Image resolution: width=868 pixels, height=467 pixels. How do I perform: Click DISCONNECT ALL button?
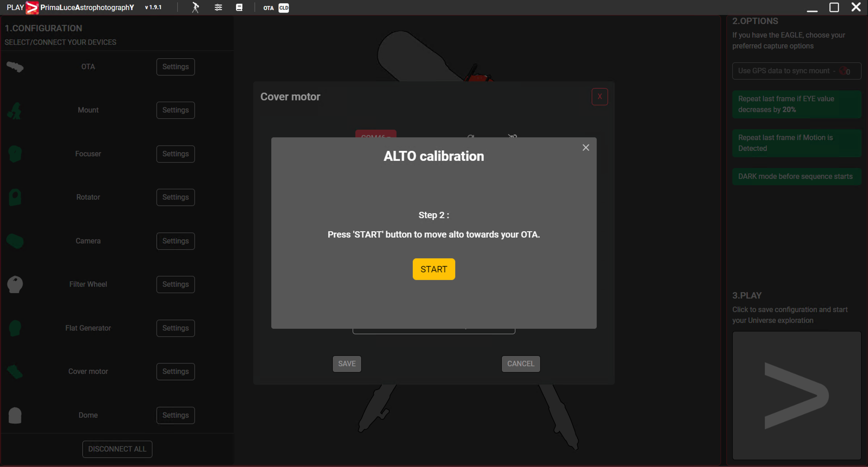117,449
